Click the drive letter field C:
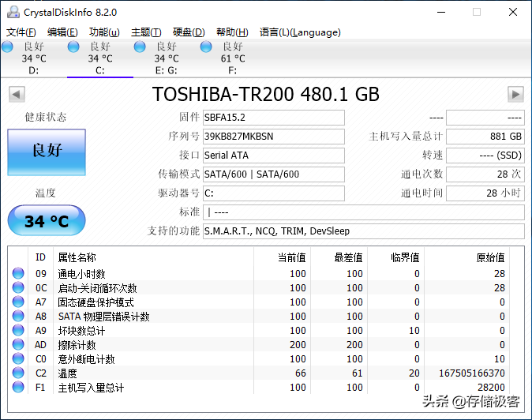The width and height of the screenshot is (532, 420). coord(274,193)
